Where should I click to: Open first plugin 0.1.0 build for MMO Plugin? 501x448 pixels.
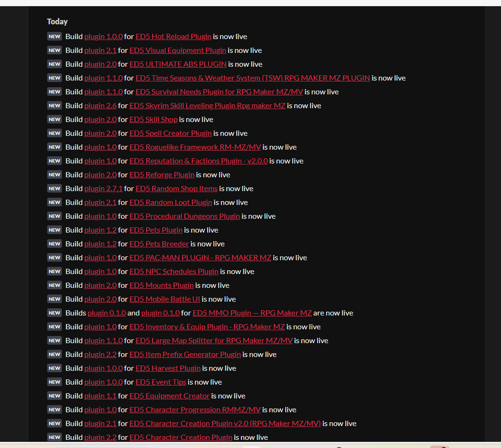tap(107, 313)
